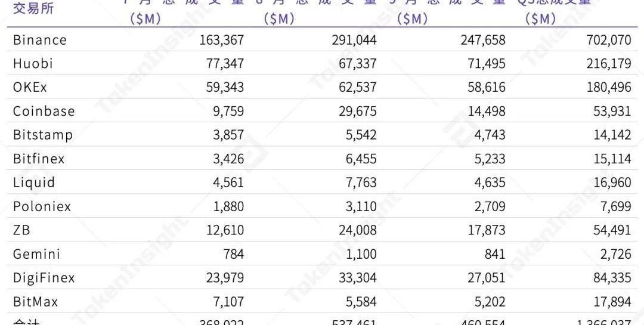The image size is (644, 325).
Task: Select the OKEx exchange name
Action: 30,87
